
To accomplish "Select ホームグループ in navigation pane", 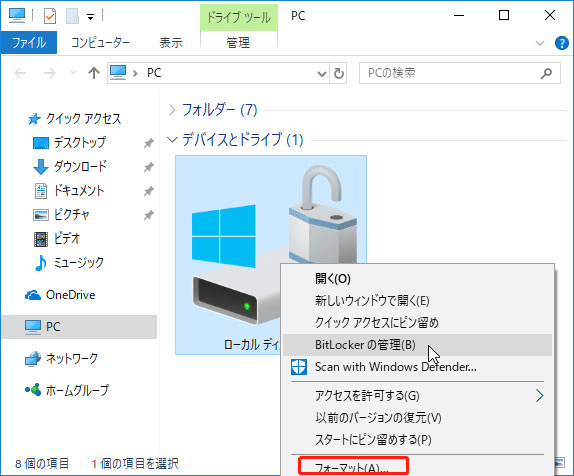I will [x=67, y=390].
